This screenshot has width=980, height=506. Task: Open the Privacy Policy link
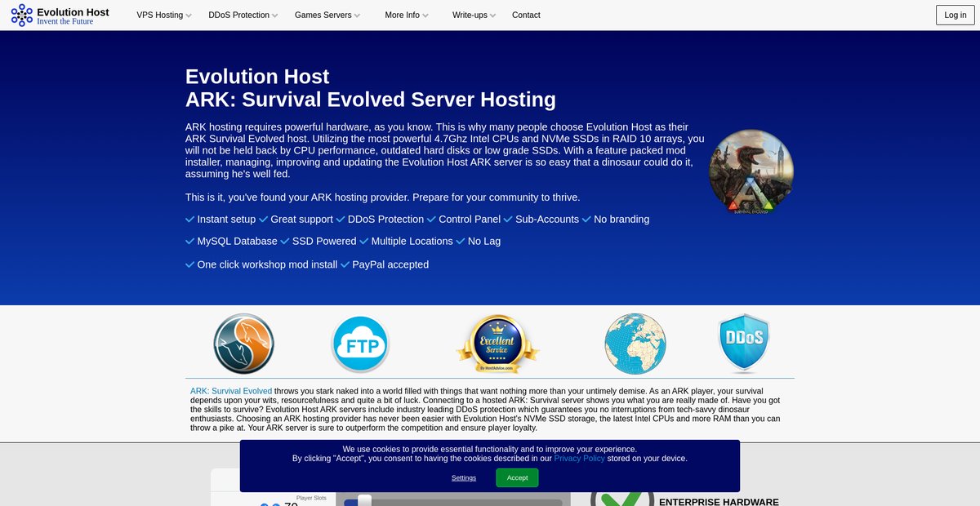(x=579, y=459)
